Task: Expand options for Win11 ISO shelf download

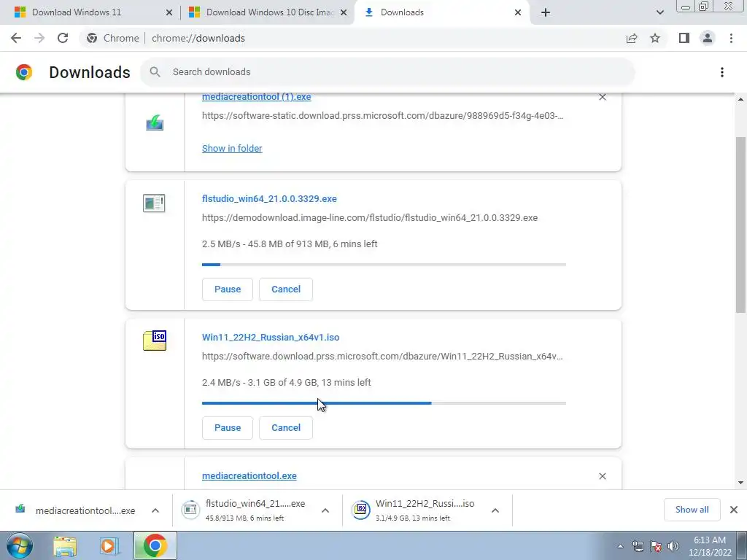Action: [x=495, y=510]
